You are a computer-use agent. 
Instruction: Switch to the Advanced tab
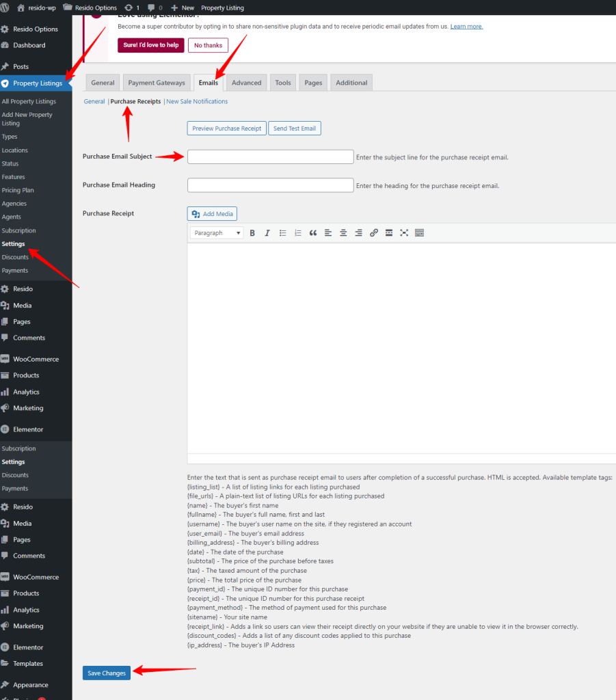pos(246,82)
